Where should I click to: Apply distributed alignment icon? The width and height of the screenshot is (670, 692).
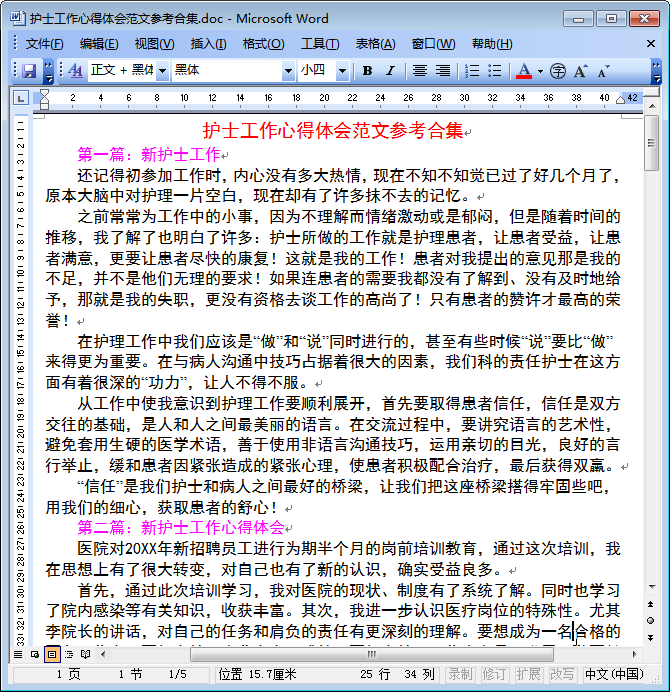coord(443,71)
